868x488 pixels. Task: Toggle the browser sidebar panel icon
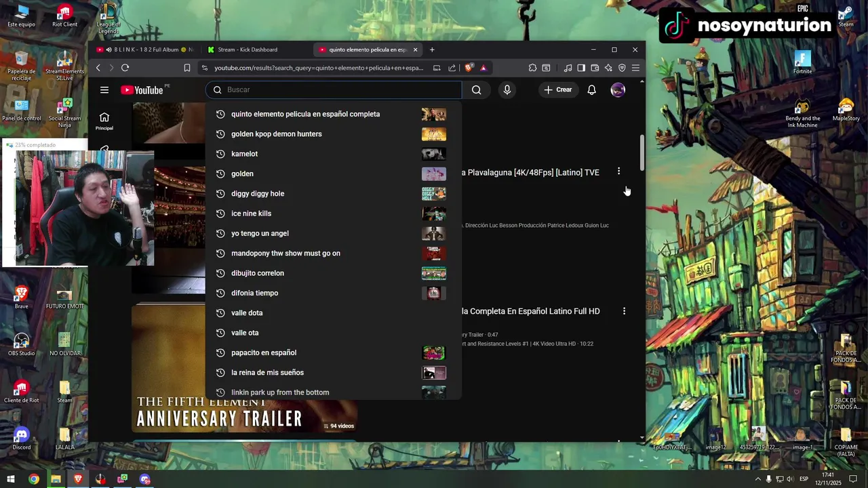pyautogui.click(x=581, y=68)
